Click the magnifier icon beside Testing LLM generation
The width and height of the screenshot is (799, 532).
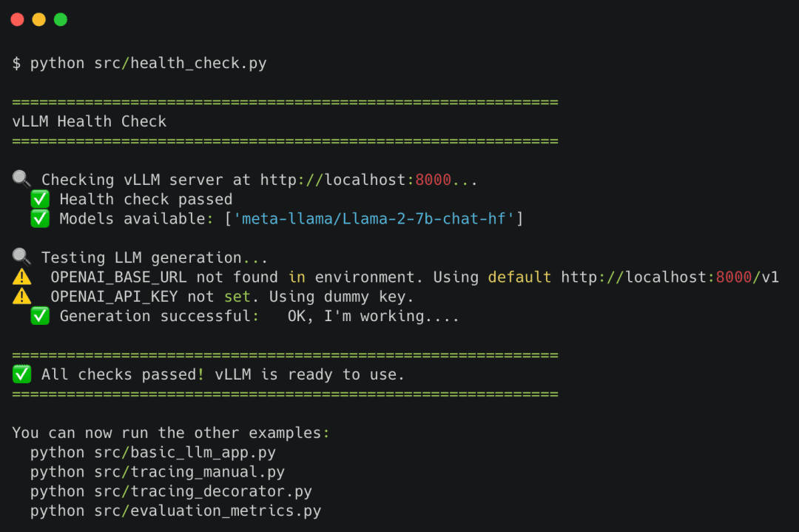21,257
